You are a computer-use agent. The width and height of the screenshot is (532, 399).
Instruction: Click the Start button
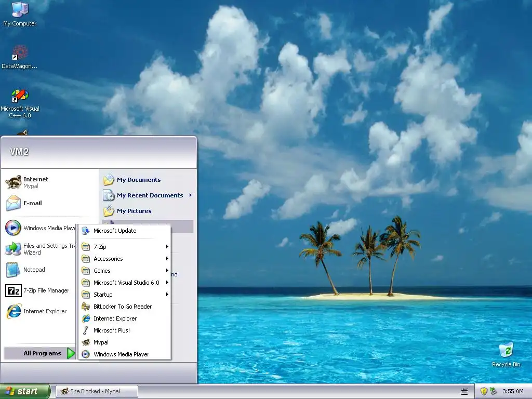pyautogui.click(x=24, y=391)
